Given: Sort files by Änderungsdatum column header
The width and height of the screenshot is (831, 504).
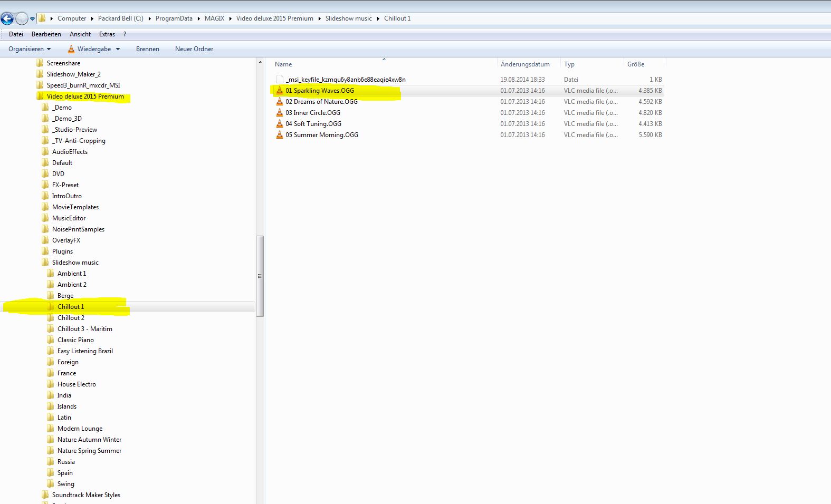Looking at the screenshot, I should point(525,64).
